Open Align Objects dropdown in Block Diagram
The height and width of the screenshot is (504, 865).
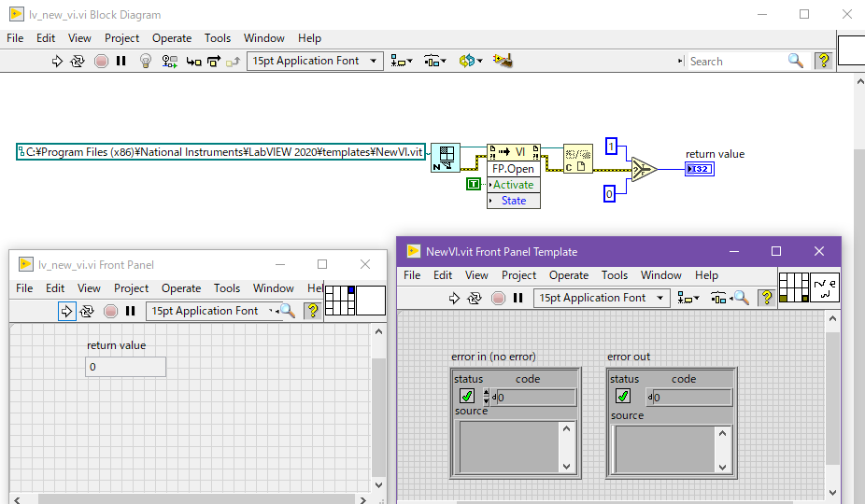tap(402, 62)
